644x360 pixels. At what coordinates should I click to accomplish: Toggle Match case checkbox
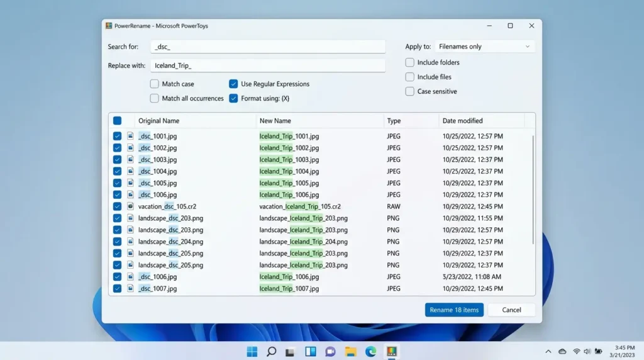click(x=155, y=84)
